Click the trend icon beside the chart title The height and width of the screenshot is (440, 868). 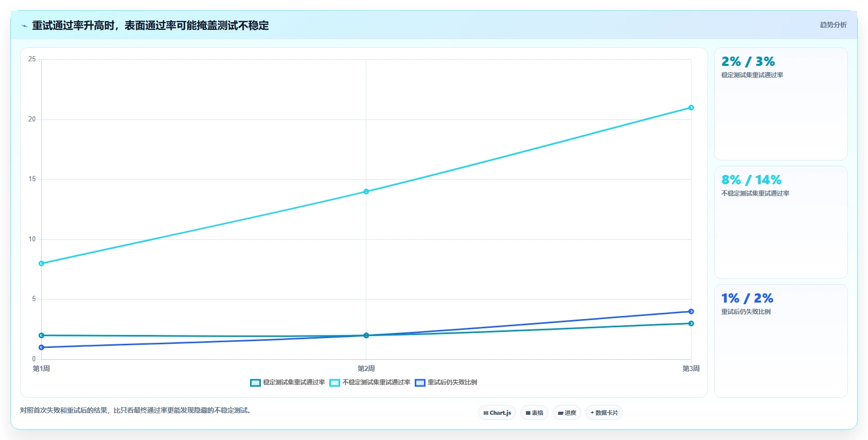tap(24, 26)
